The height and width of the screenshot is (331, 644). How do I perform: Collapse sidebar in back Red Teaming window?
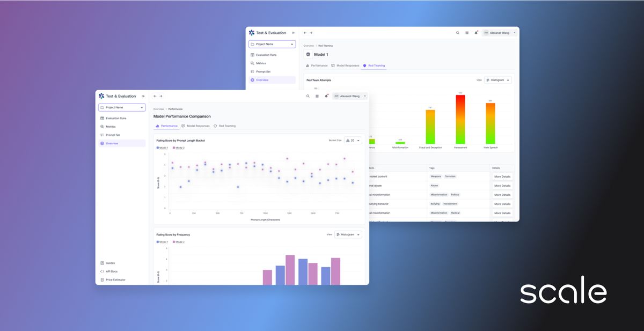[x=293, y=33]
